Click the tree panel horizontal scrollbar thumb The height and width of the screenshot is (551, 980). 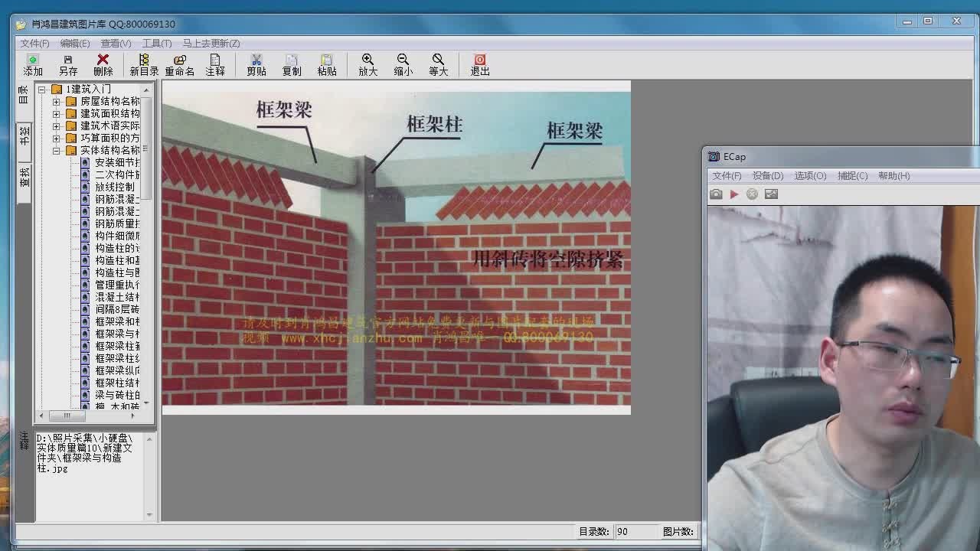click(x=67, y=416)
